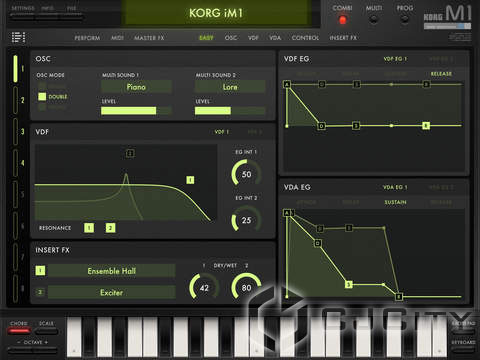Click the EG INT 1 knob showing 50
480x360 pixels.
pyautogui.click(x=246, y=174)
